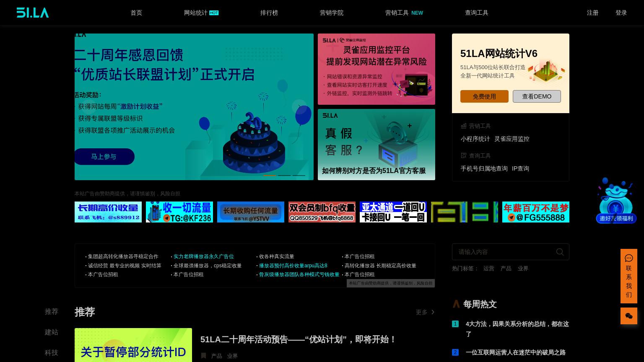Open article thumbnail 关于暂停部分统计ID
644x362 pixels.
[x=133, y=345]
